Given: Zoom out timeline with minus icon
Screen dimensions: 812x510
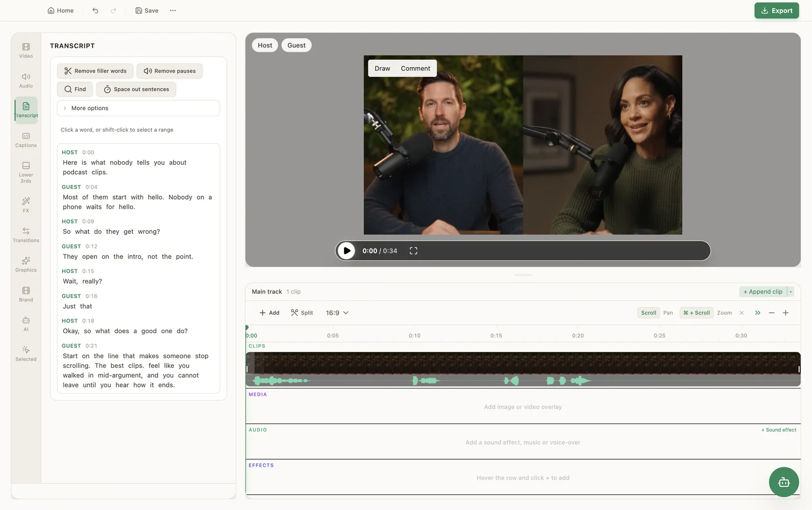Looking at the screenshot, I should 771,313.
